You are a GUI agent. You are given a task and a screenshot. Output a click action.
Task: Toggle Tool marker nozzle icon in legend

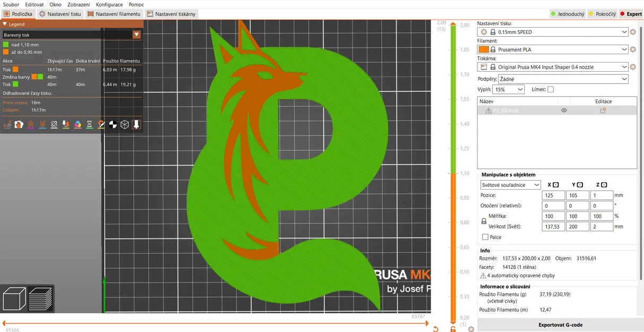pyautogui.click(x=136, y=124)
